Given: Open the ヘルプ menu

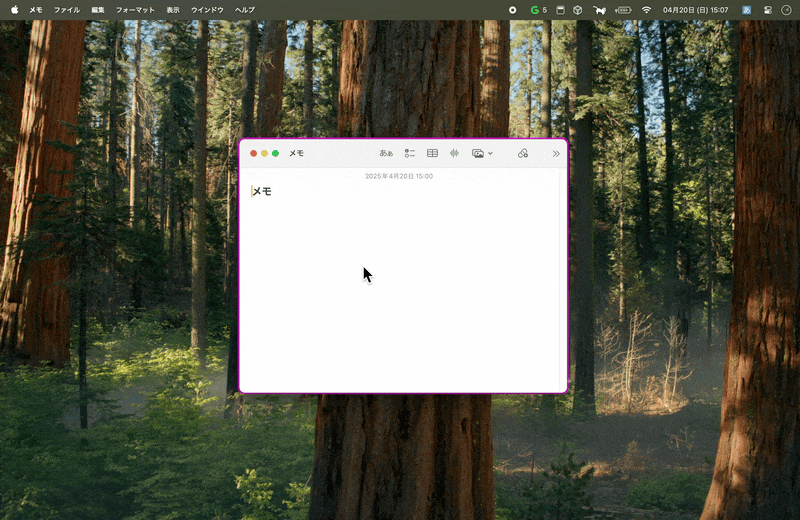Looking at the screenshot, I should (244, 10).
